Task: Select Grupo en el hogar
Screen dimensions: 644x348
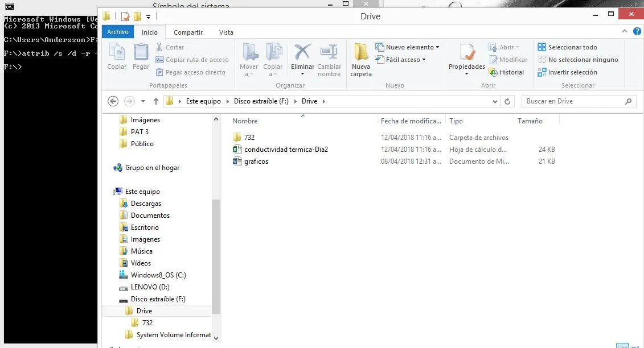Action: coord(146,167)
